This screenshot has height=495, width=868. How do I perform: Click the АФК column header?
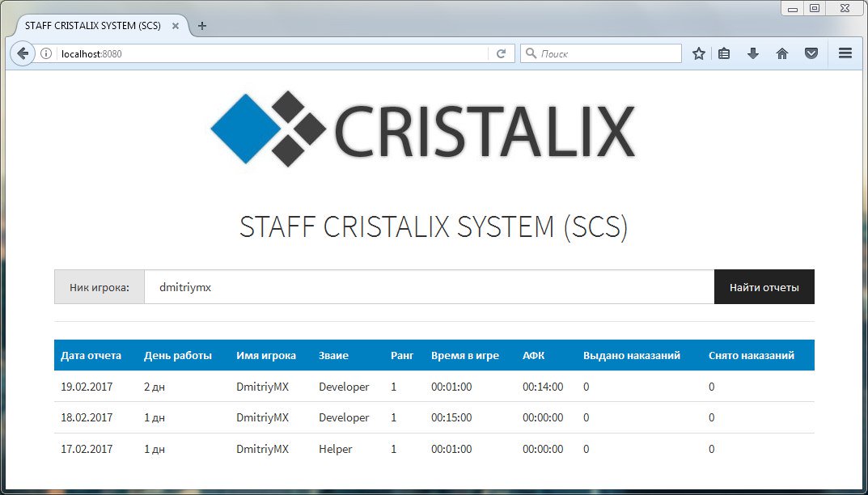click(x=533, y=355)
